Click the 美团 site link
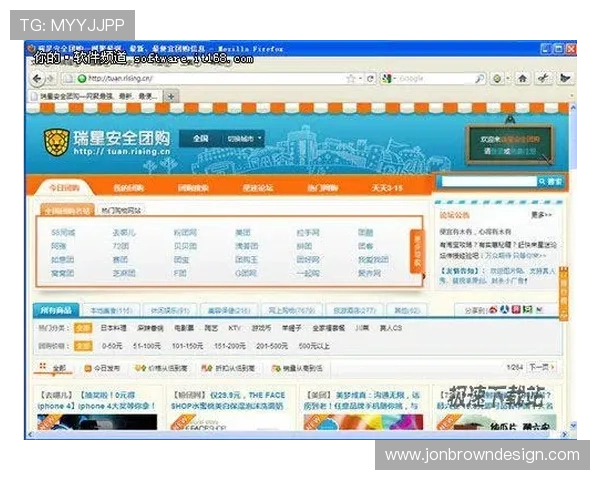 coord(243,232)
